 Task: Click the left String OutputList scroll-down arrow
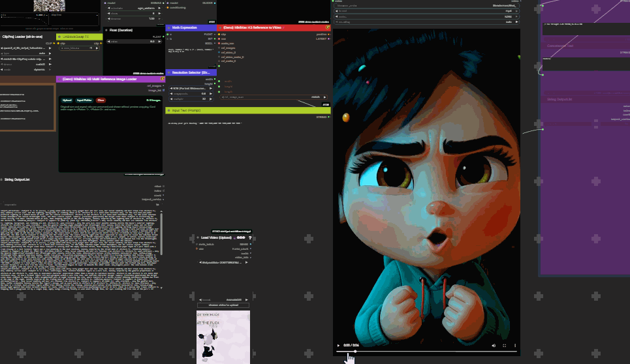[x=161, y=288]
